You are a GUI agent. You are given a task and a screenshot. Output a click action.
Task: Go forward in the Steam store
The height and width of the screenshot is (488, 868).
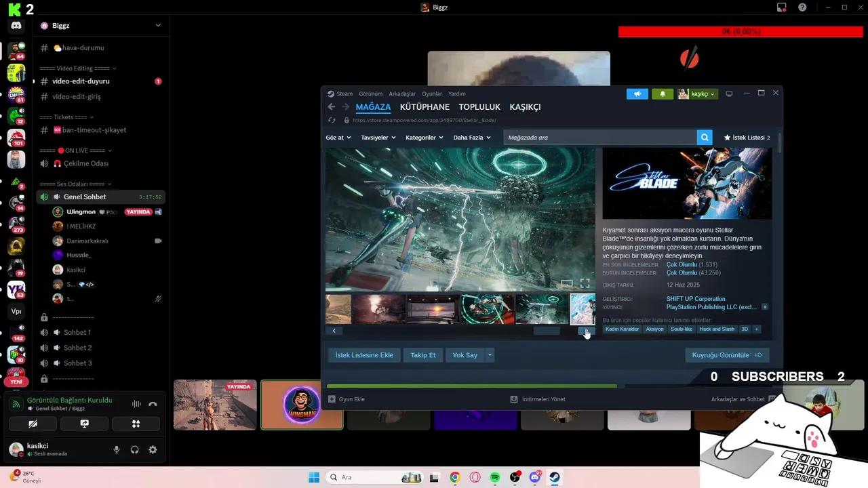click(x=345, y=107)
